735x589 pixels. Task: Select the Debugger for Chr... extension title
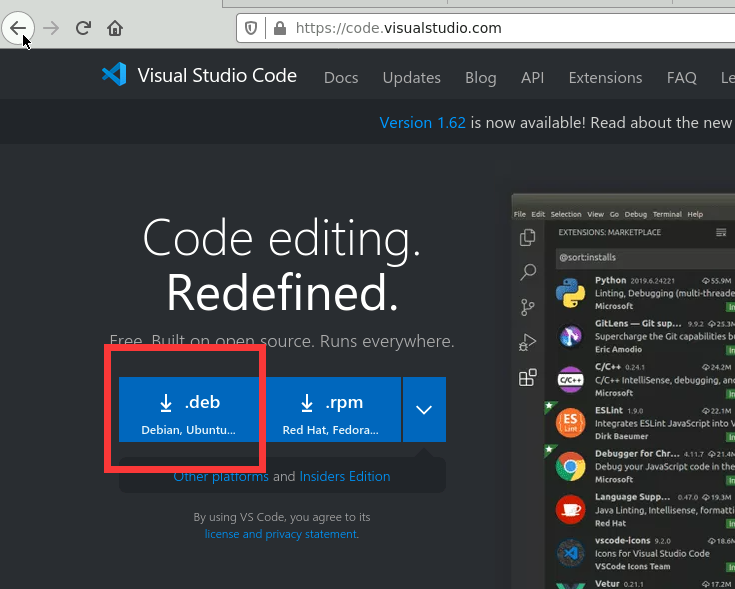click(637, 454)
